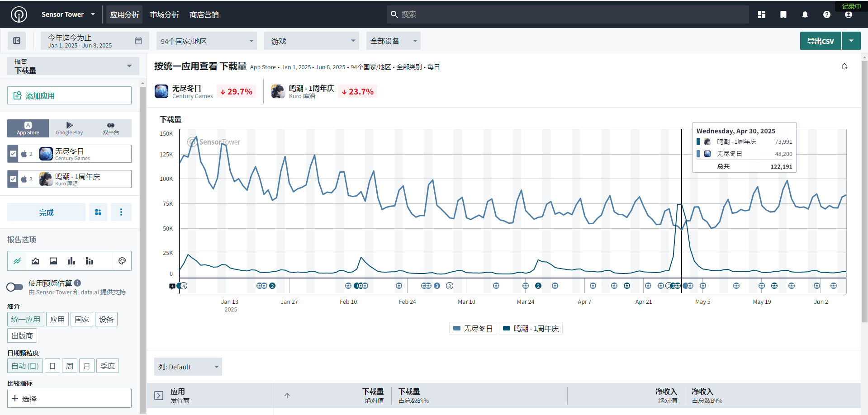Click the estimate info icon
The width and height of the screenshot is (868, 415).
77,283
